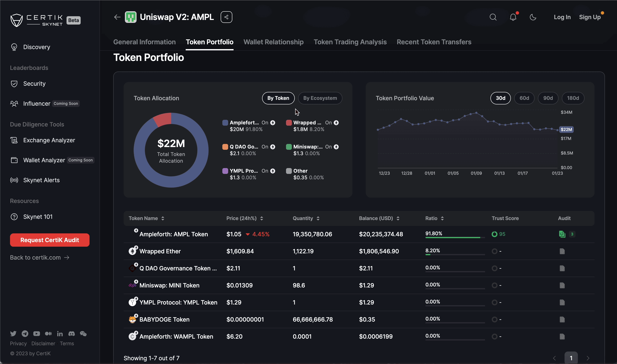Switch allocation view to By Ecosystem
The height and width of the screenshot is (364, 617).
click(x=320, y=98)
